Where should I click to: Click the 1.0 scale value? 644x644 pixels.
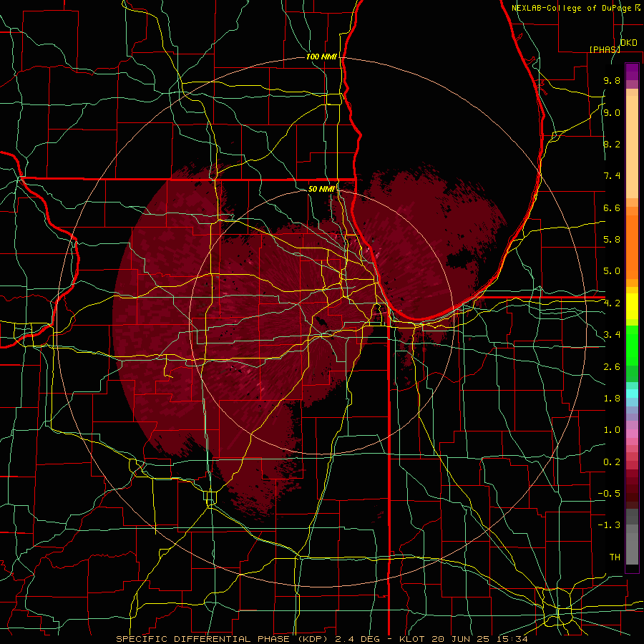[x=612, y=430]
